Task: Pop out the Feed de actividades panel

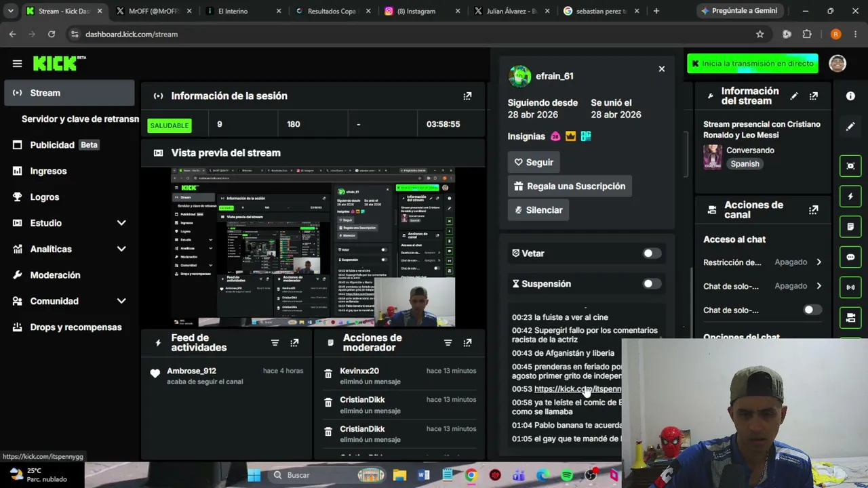Action: 294,343
